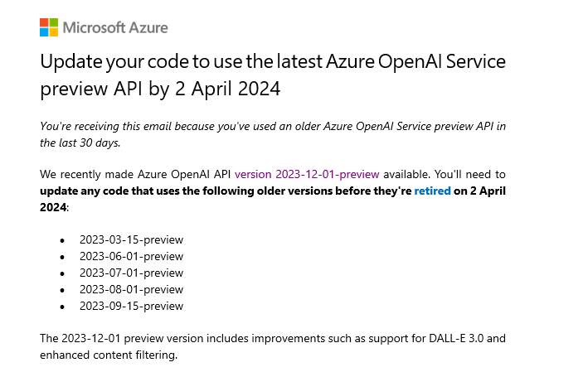The height and width of the screenshot is (372, 588).
Task: Click the 2023-07-01-preview list item
Action: tap(131, 273)
